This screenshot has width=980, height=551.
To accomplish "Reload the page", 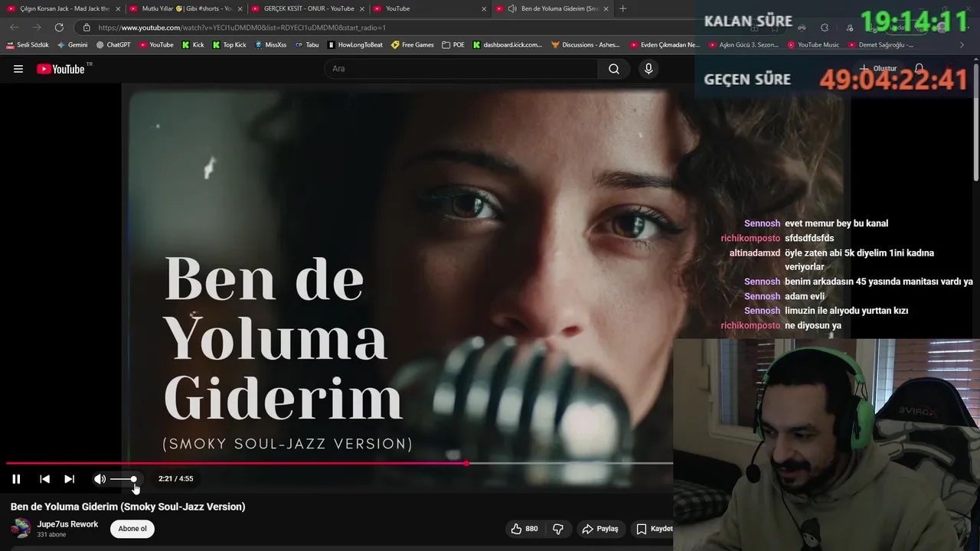I will [x=59, y=28].
